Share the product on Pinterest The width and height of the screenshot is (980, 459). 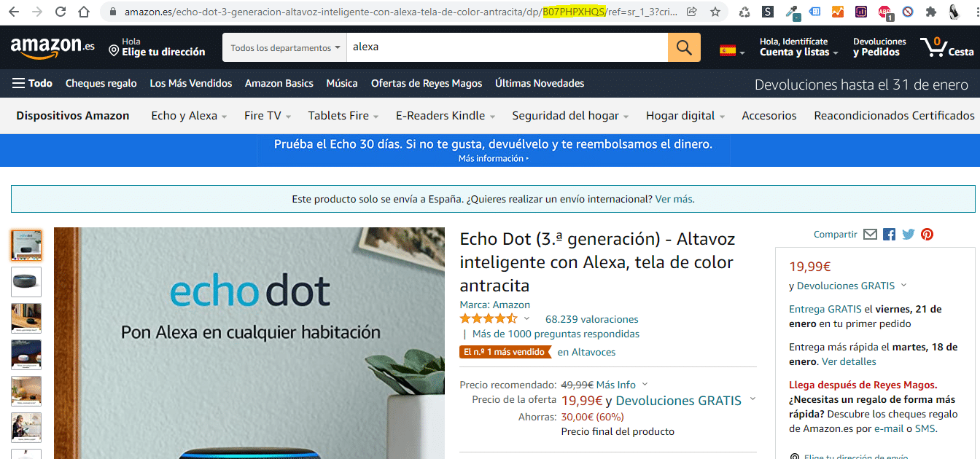click(927, 234)
